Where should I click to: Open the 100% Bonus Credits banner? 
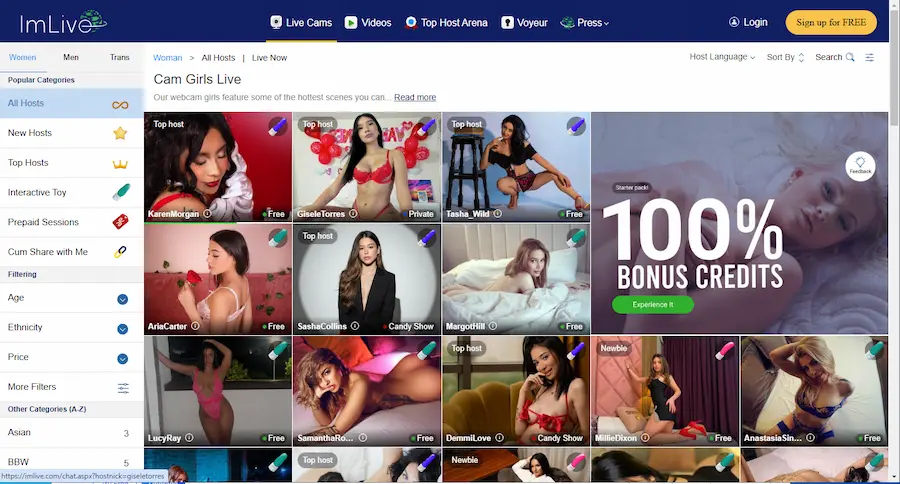[x=739, y=223]
